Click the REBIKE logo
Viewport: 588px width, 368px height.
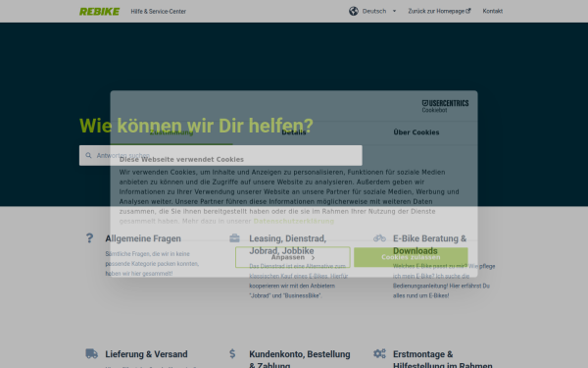pos(99,12)
